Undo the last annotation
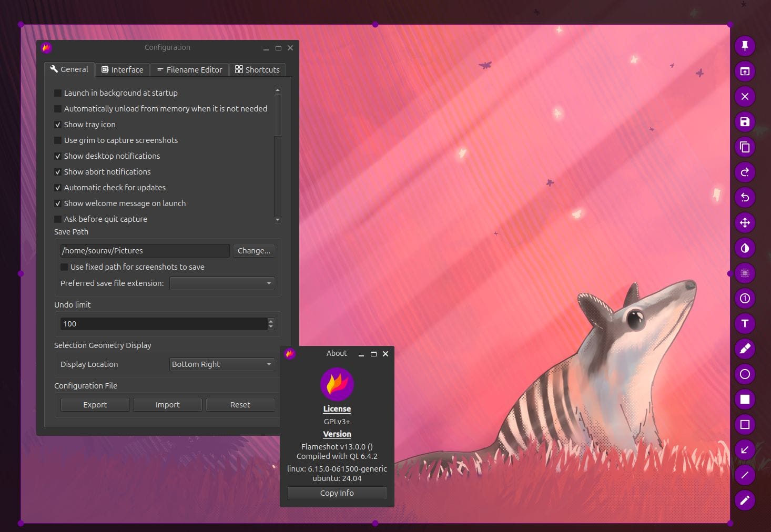The height and width of the screenshot is (532, 771). pyautogui.click(x=744, y=197)
